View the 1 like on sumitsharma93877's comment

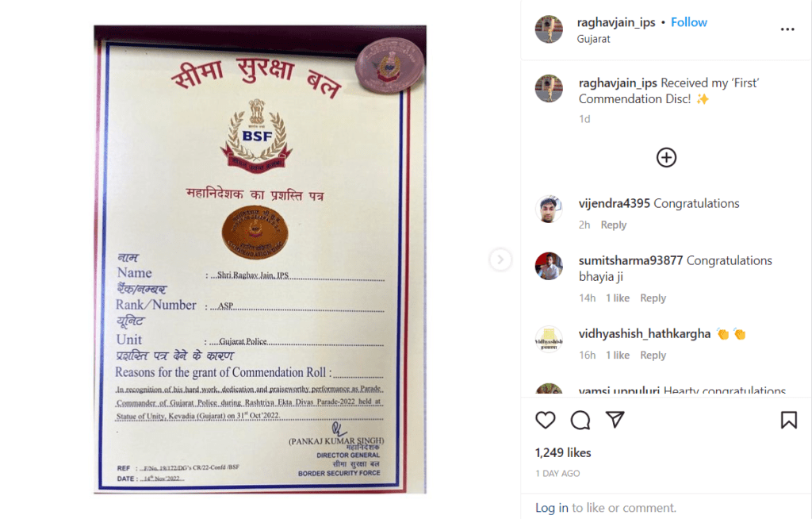(x=617, y=298)
